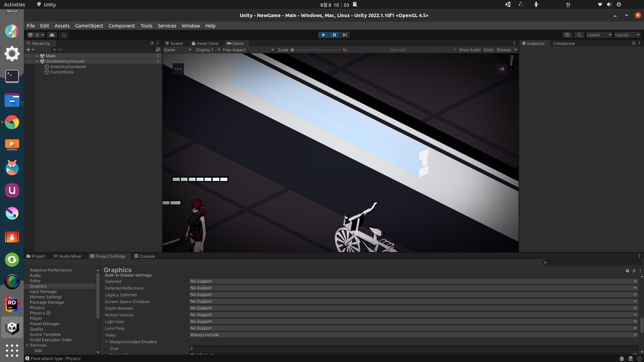Click the in-game right arrow button
This screenshot has width=644, height=362.
[x=502, y=69]
